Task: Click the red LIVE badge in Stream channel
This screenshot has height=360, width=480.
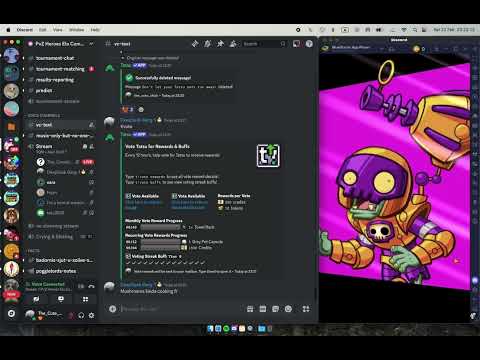Action: coord(88,162)
